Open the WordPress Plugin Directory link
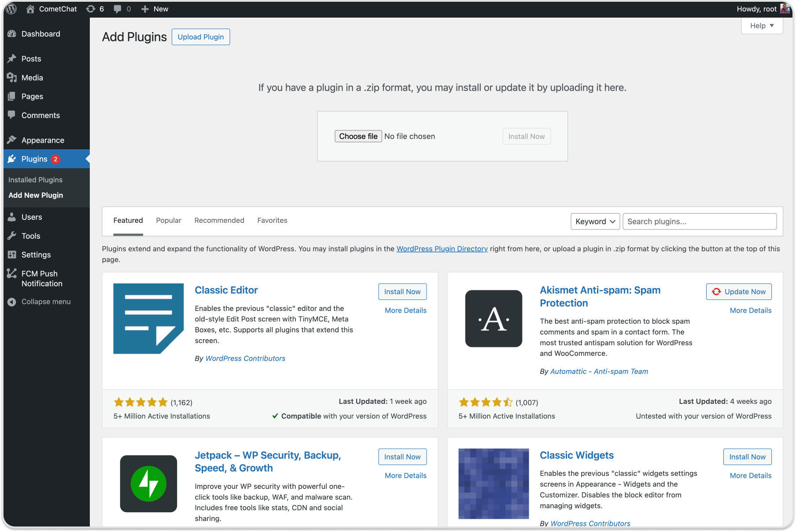 point(442,249)
